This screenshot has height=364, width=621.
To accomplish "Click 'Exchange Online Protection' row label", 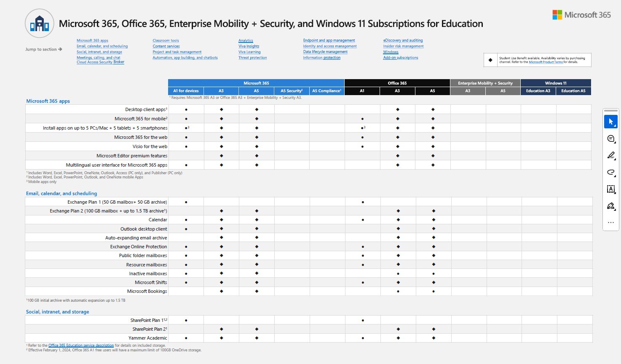I will [x=139, y=247].
